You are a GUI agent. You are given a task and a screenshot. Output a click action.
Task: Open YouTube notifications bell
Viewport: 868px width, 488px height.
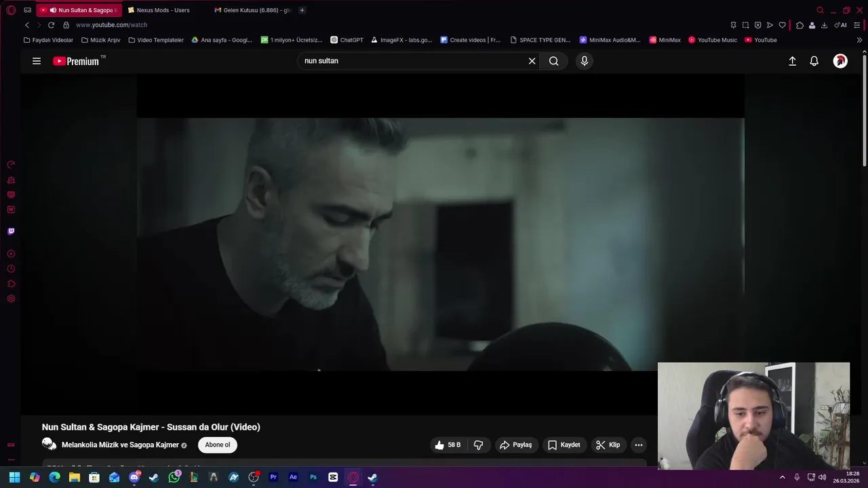click(814, 61)
